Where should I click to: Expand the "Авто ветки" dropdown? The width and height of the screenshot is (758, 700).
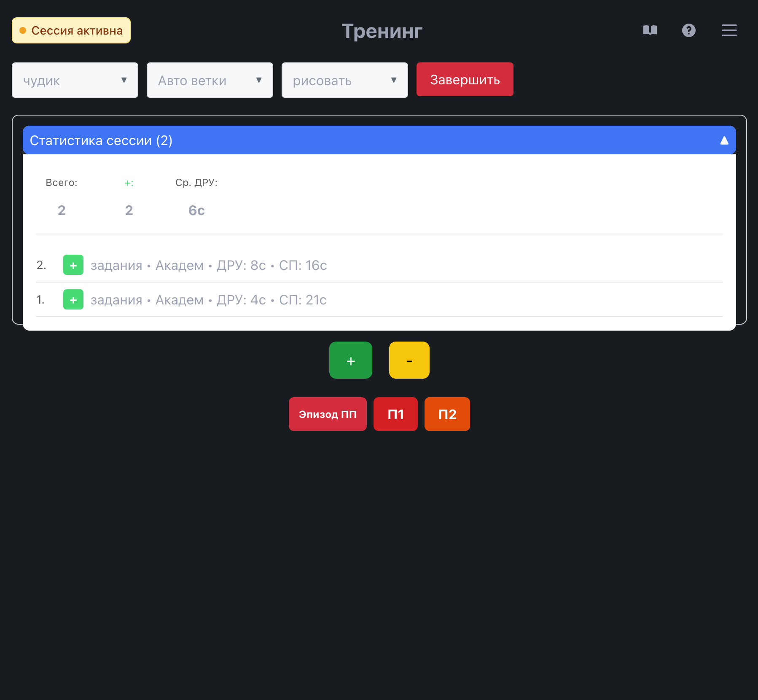point(210,80)
